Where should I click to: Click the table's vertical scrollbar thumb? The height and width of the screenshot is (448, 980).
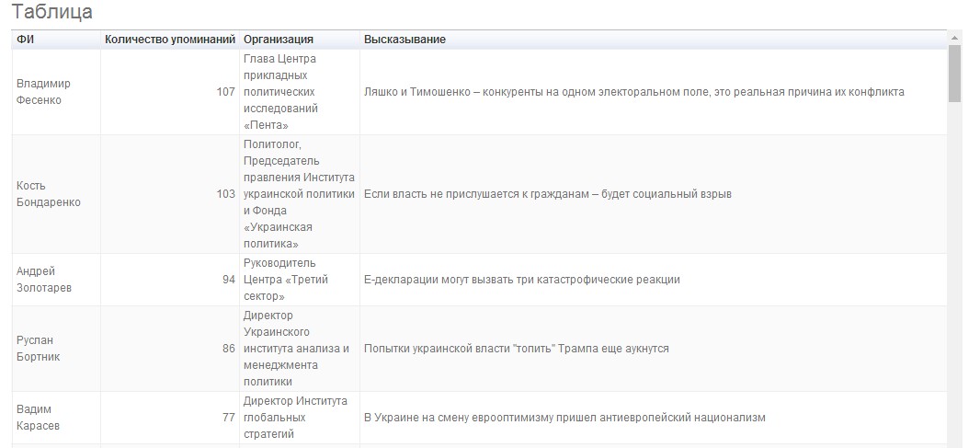click(954, 72)
